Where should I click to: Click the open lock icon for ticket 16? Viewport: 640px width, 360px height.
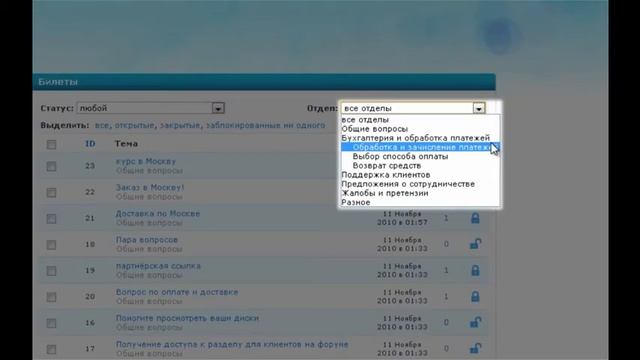475,322
